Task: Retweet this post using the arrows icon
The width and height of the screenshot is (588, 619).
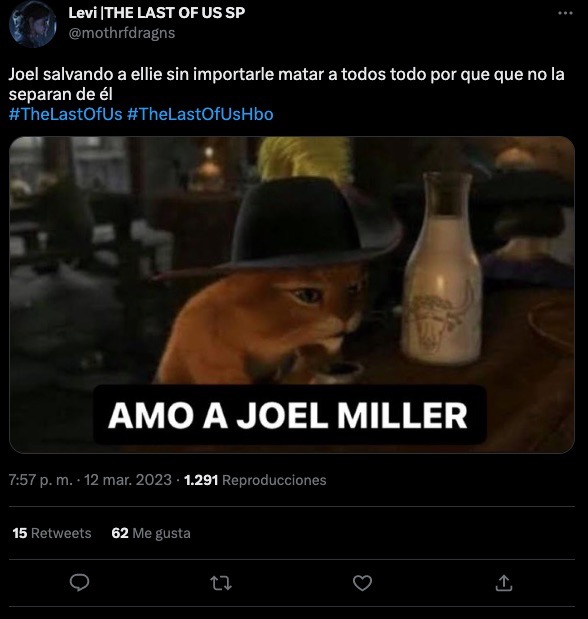Action: tap(221, 583)
